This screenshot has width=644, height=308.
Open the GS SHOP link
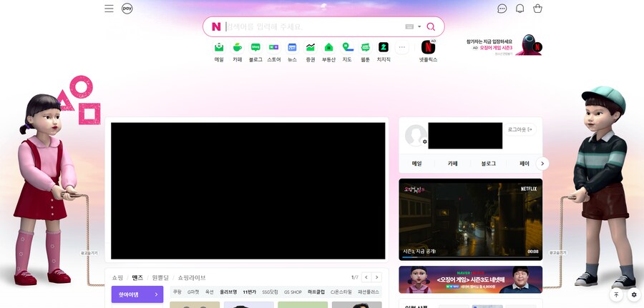[x=293, y=292]
